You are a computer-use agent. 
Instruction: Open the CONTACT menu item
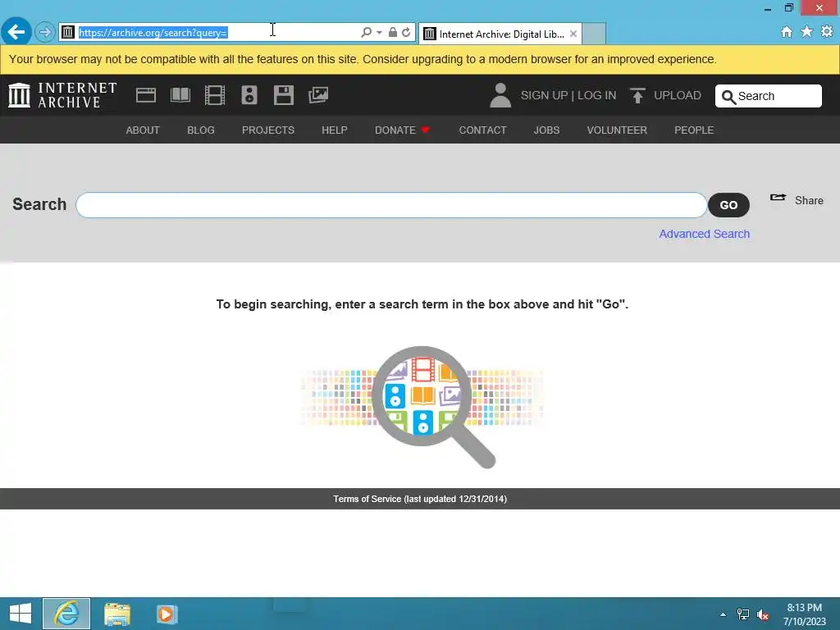tap(482, 130)
